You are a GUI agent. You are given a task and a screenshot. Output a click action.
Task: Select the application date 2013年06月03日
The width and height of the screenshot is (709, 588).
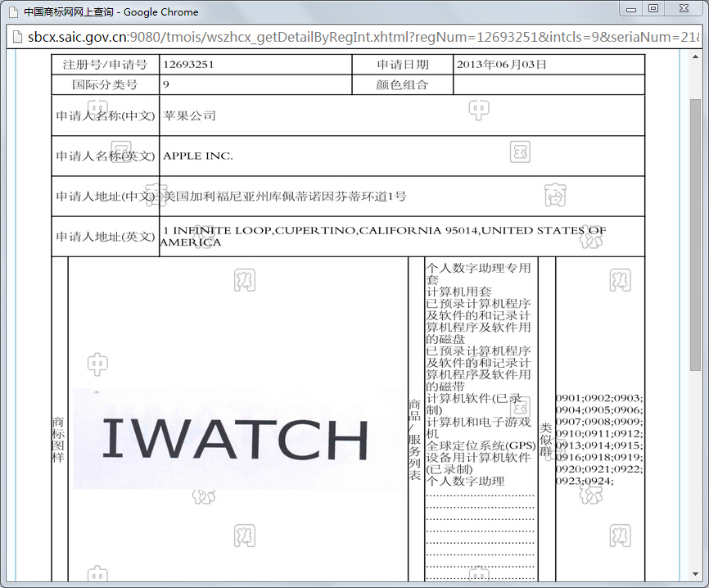coord(501,65)
